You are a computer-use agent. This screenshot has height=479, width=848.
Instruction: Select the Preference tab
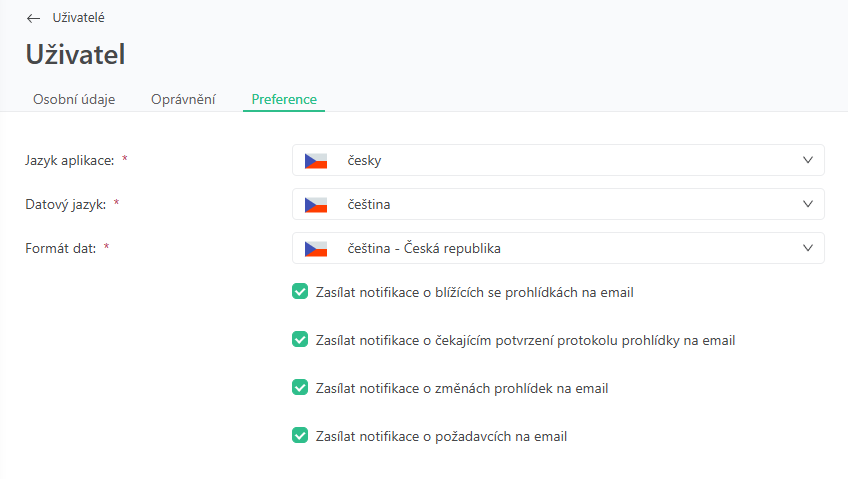(284, 99)
